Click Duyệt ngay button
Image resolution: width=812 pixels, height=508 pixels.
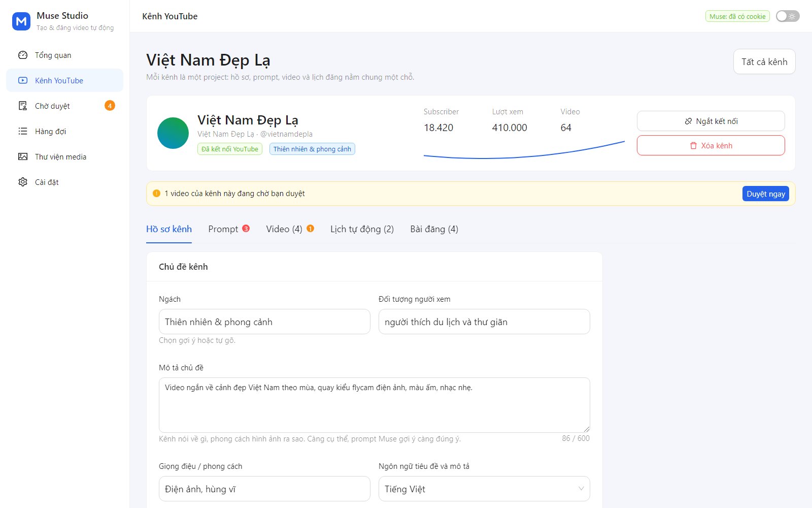(x=765, y=194)
